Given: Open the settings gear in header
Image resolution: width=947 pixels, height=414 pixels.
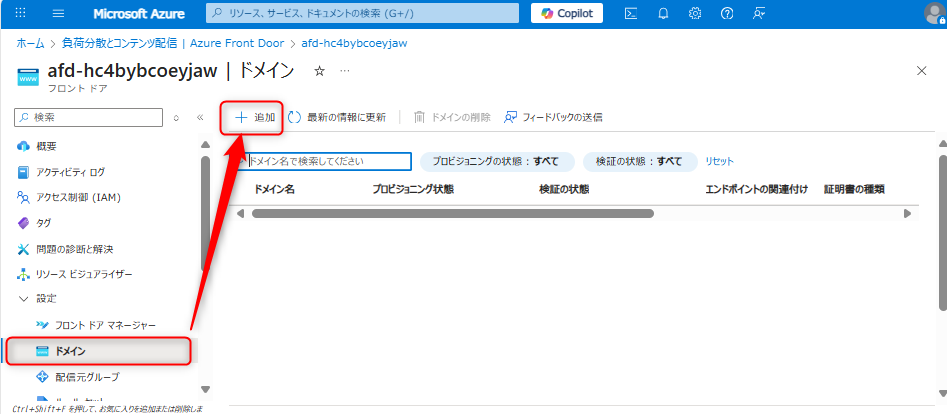Looking at the screenshot, I should coord(695,13).
